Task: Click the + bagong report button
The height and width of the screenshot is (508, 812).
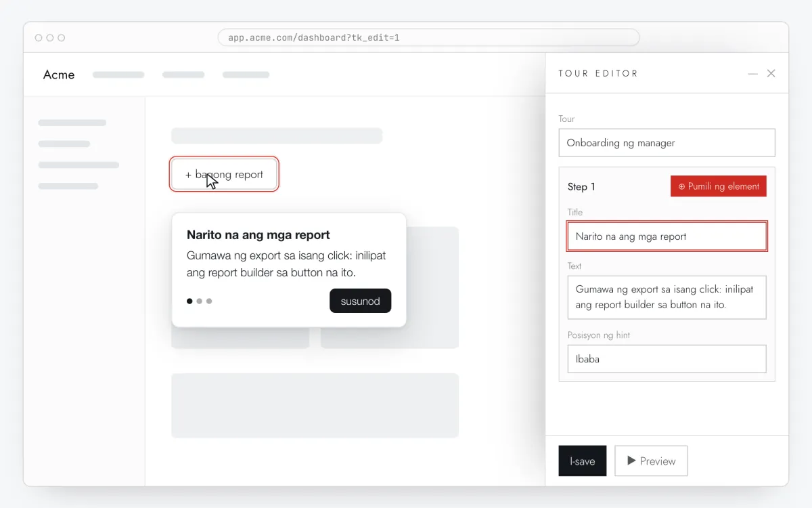Action: pos(224,174)
